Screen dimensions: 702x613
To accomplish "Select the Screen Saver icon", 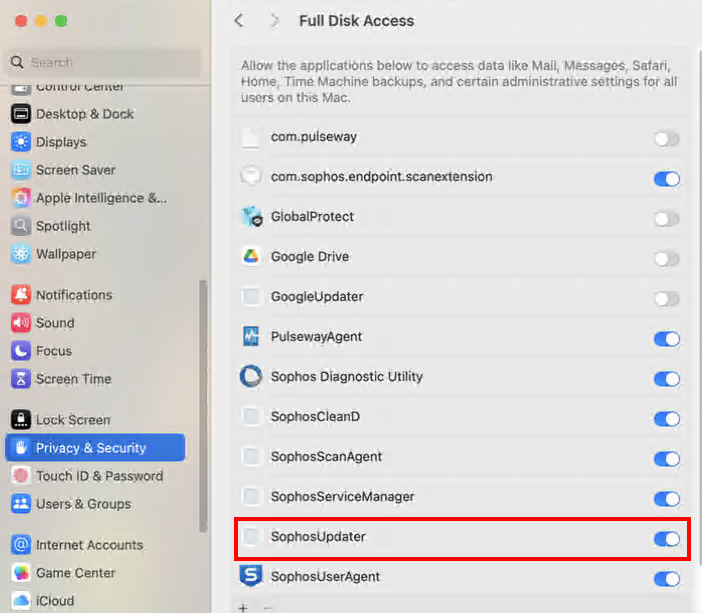I will 21,170.
